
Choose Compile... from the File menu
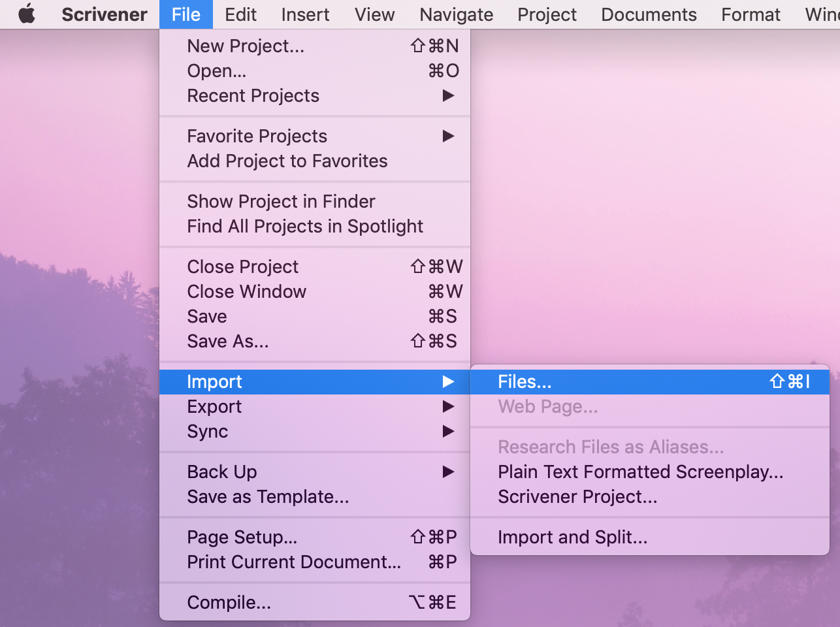[x=315, y=602]
